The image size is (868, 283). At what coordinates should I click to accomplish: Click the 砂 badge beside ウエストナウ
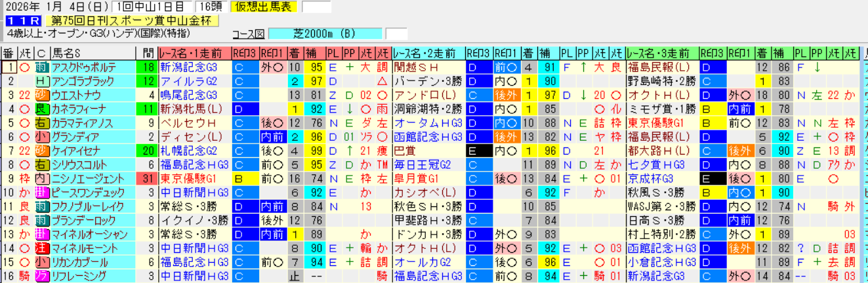click(x=42, y=95)
